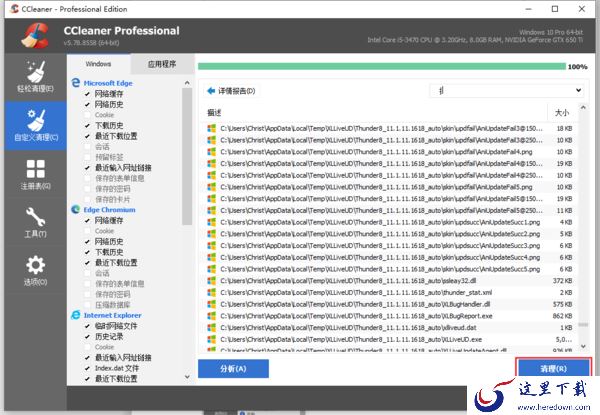Collapse the Microsoft Edge section header
The image size is (600, 415).
click(108, 83)
